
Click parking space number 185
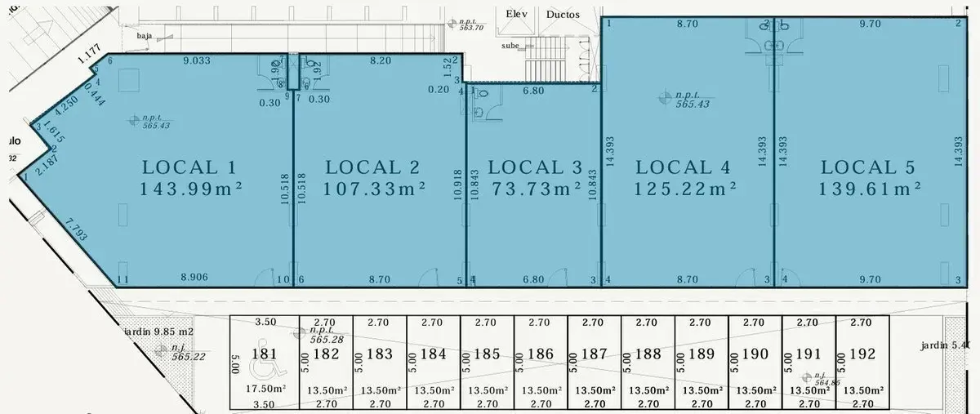pos(487,354)
